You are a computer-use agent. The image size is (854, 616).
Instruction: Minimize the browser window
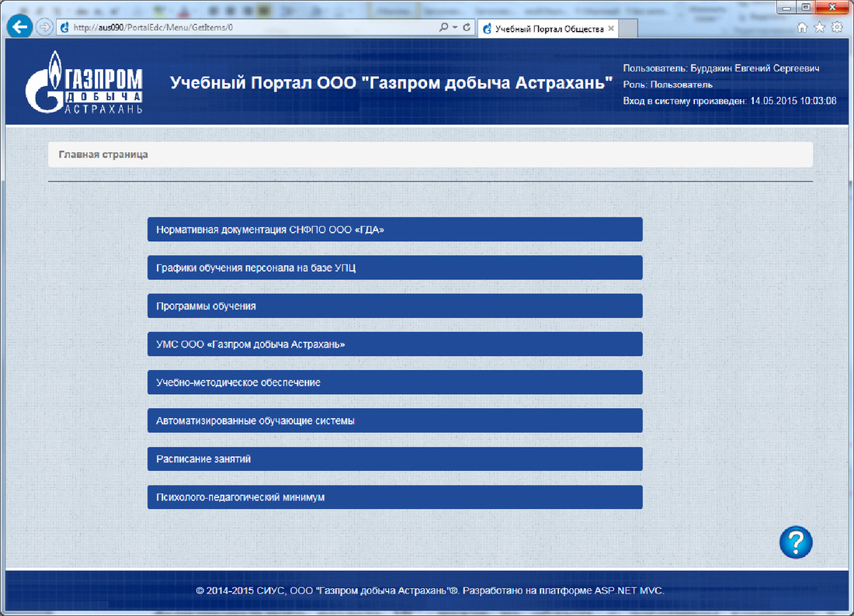786,8
